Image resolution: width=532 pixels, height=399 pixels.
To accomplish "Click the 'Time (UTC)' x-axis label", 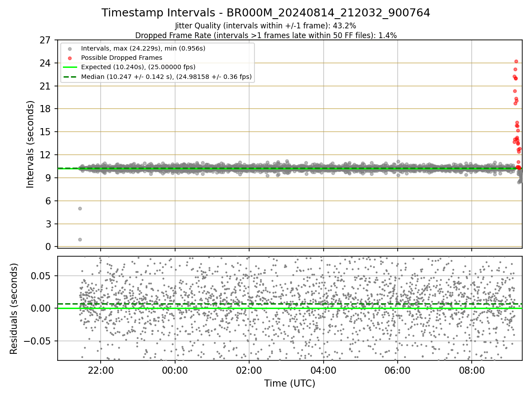I will 289,383.
